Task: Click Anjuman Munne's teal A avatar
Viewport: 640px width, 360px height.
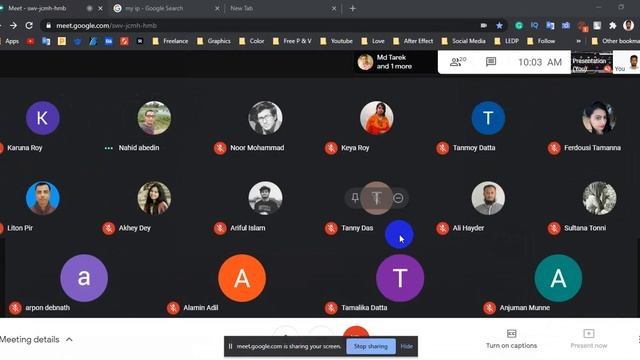Action: coord(558,278)
